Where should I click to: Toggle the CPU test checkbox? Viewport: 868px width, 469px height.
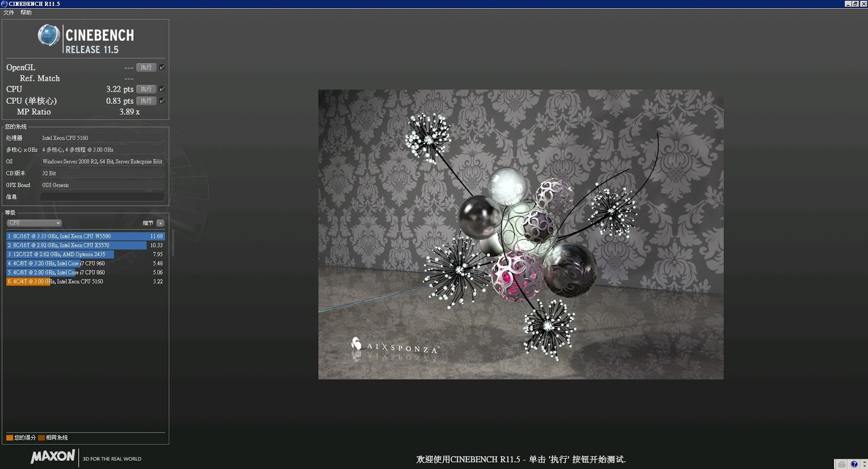click(162, 89)
